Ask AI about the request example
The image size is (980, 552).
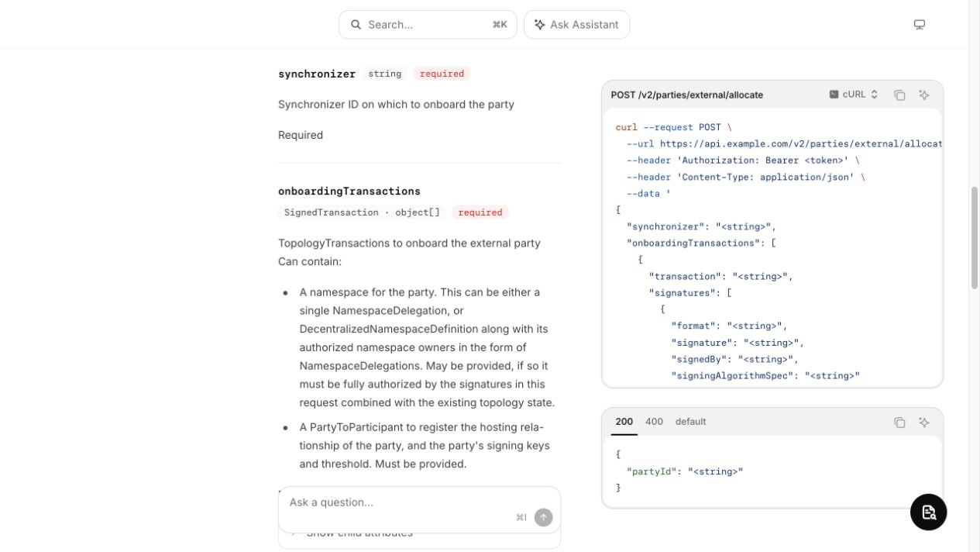(924, 95)
